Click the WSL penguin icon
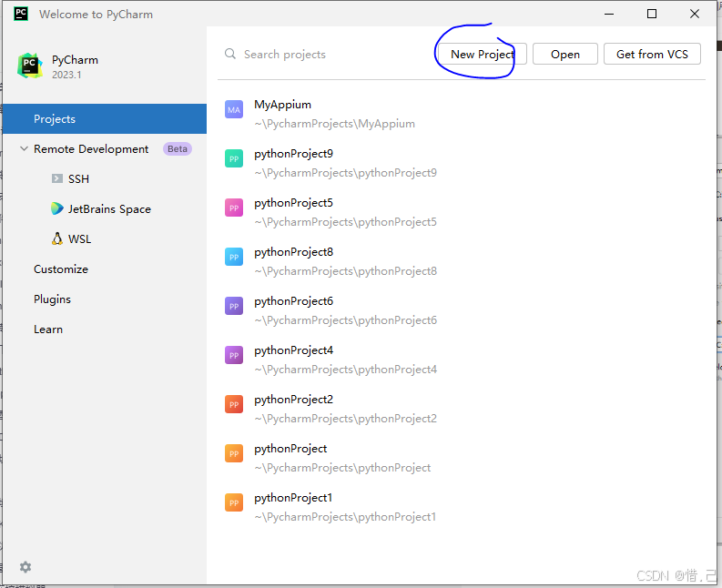 (x=57, y=238)
